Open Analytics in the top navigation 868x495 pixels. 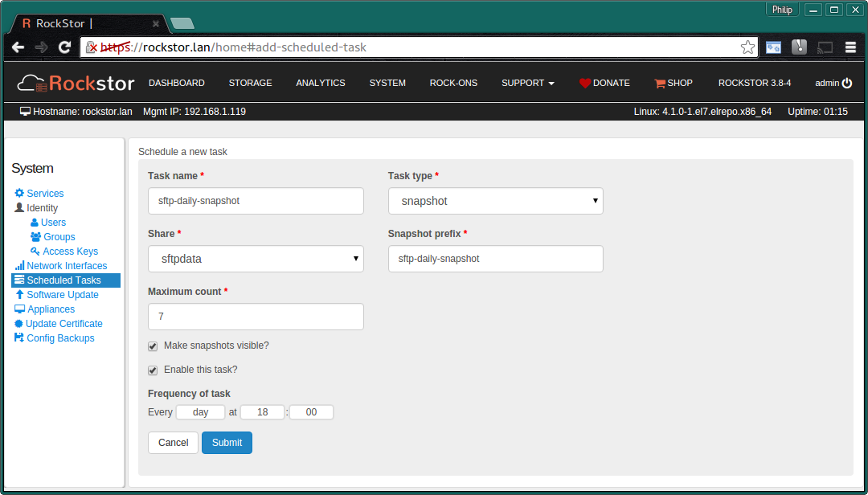(321, 83)
